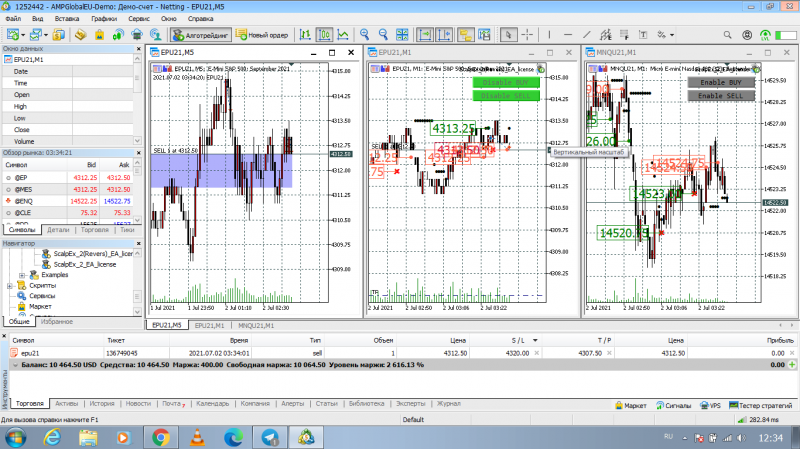800x449 pixels.
Task: Click the zoom in chart icon
Action: pos(364,35)
